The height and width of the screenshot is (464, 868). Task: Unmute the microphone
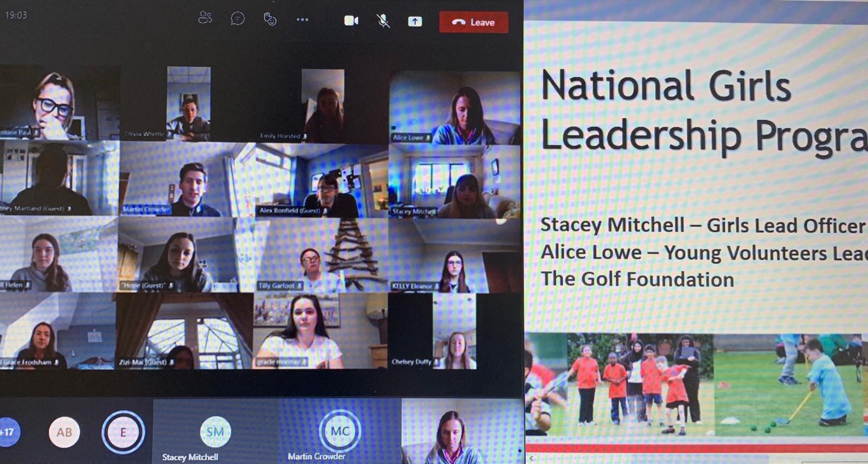click(383, 21)
